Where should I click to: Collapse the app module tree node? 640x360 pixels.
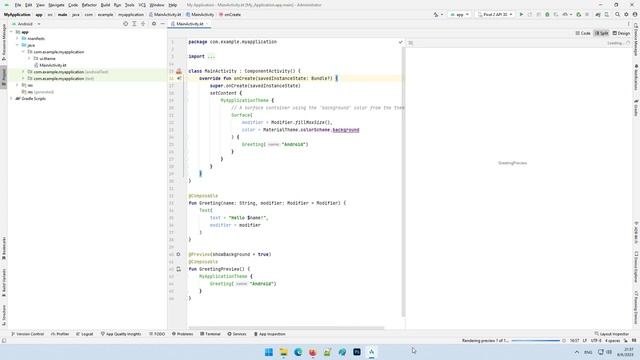[x=11, y=32]
